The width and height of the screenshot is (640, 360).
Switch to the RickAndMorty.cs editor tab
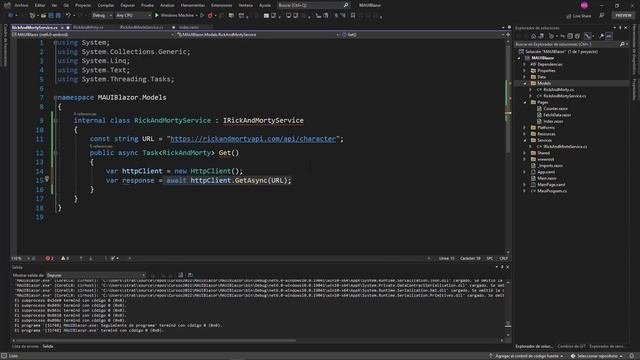click(88, 27)
